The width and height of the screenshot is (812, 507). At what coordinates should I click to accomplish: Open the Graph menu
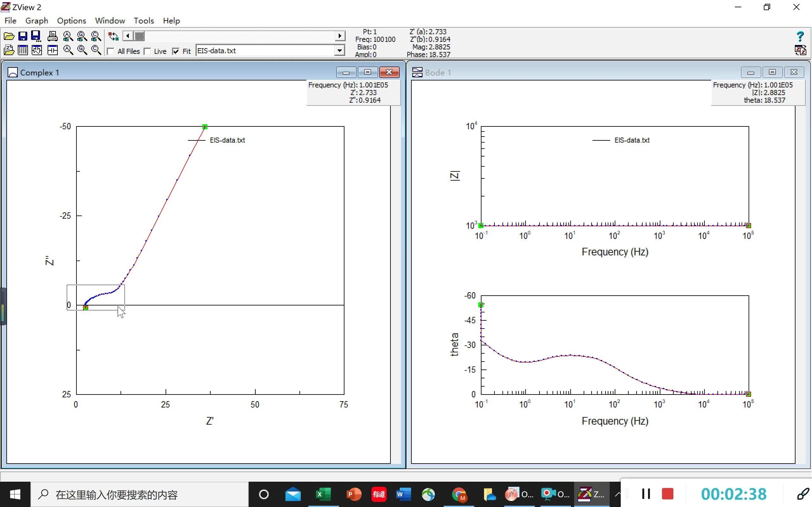pos(36,21)
